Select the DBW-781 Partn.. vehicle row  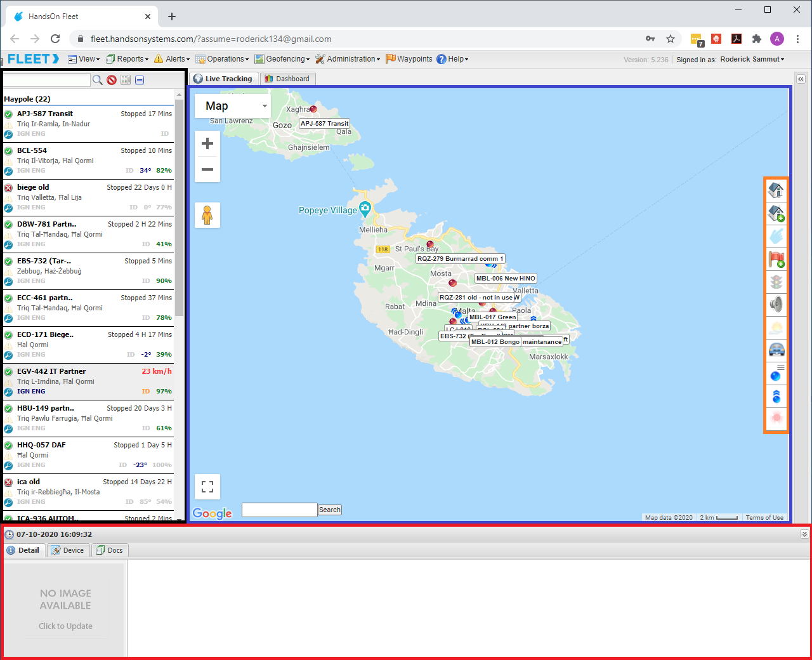pos(88,234)
